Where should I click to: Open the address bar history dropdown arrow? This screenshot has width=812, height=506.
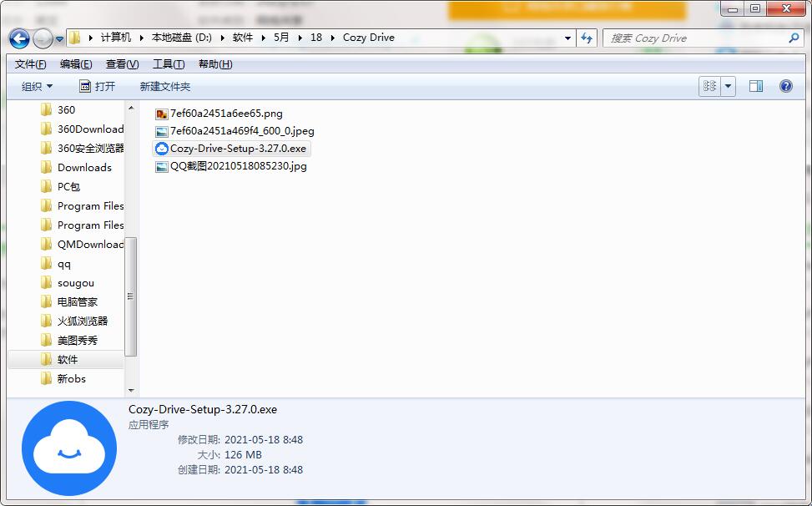(568, 38)
